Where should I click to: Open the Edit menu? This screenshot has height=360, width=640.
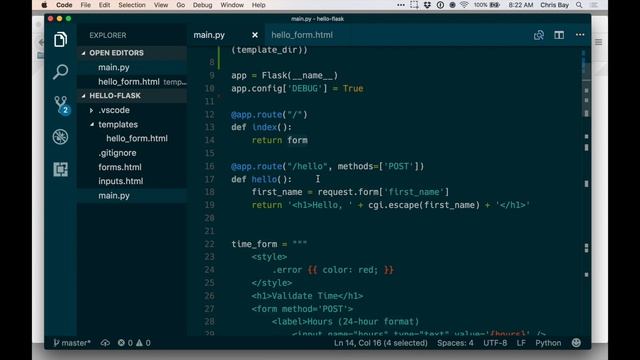click(104, 5)
